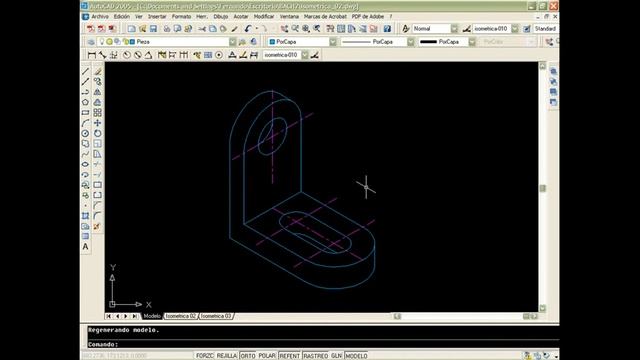Toggle GLN lineweight display
This screenshot has width=640, height=360.
(336, 356)
